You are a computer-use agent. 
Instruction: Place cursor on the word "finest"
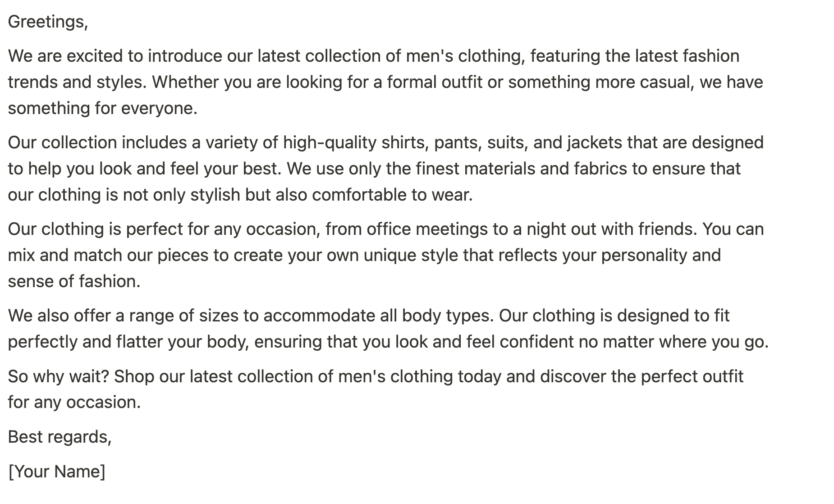437,169
